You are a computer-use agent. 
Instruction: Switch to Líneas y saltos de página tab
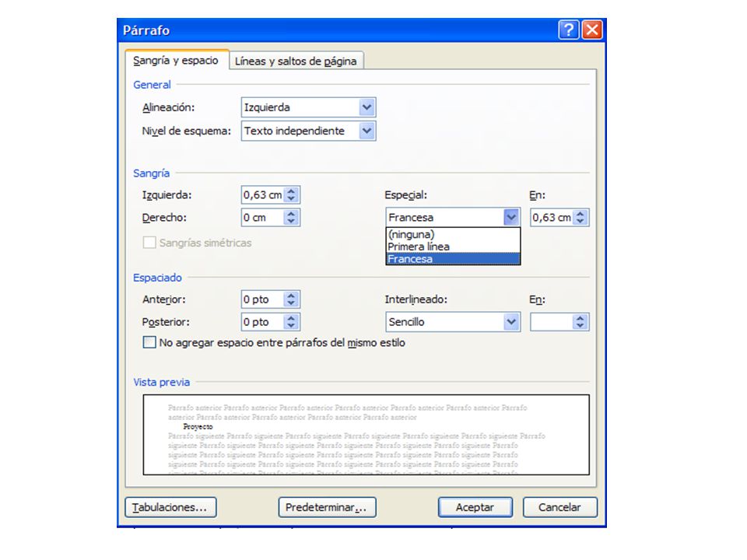click(x=296, y=61)
